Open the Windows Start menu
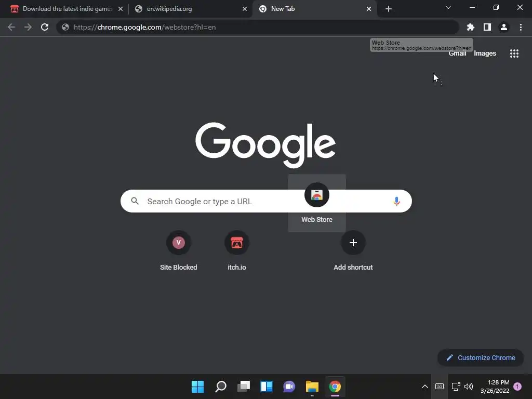This screenshot has height=399, width=532. tap(197, 387)
